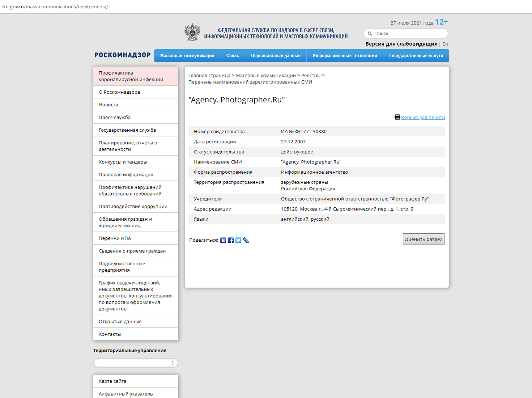Screen dimensions: 532x398
Task: Click the Версия для печати link
Action: tap(423, 117)
